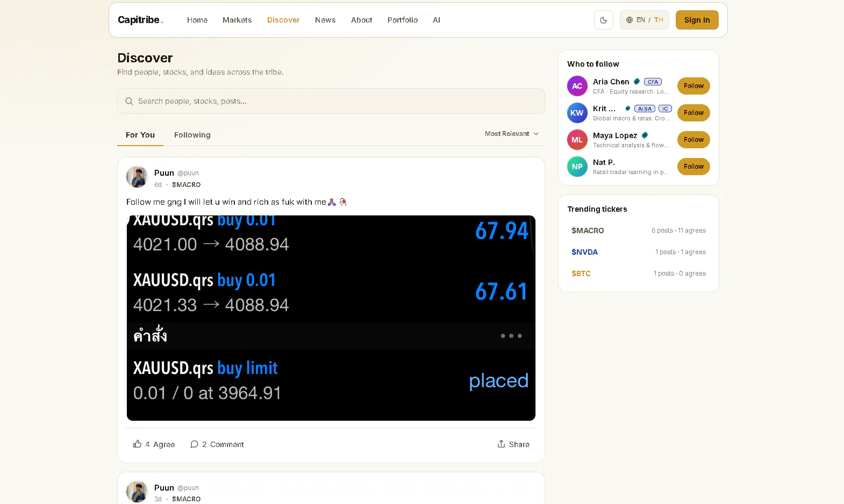Click Krit's verified badge icon

coord(627,109)
